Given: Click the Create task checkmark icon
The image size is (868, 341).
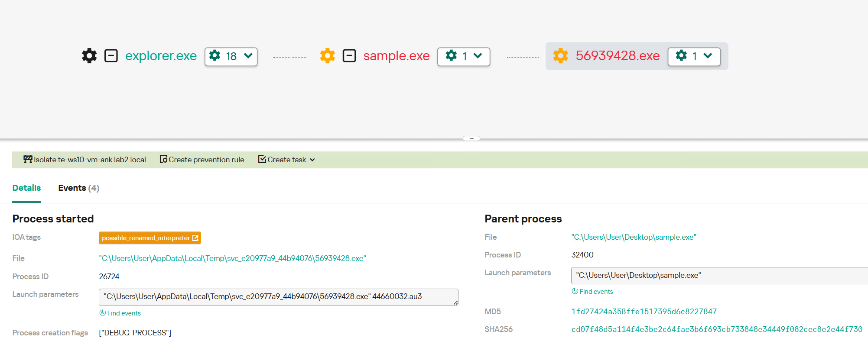Looking at the screenshot, I should point(262,159).
